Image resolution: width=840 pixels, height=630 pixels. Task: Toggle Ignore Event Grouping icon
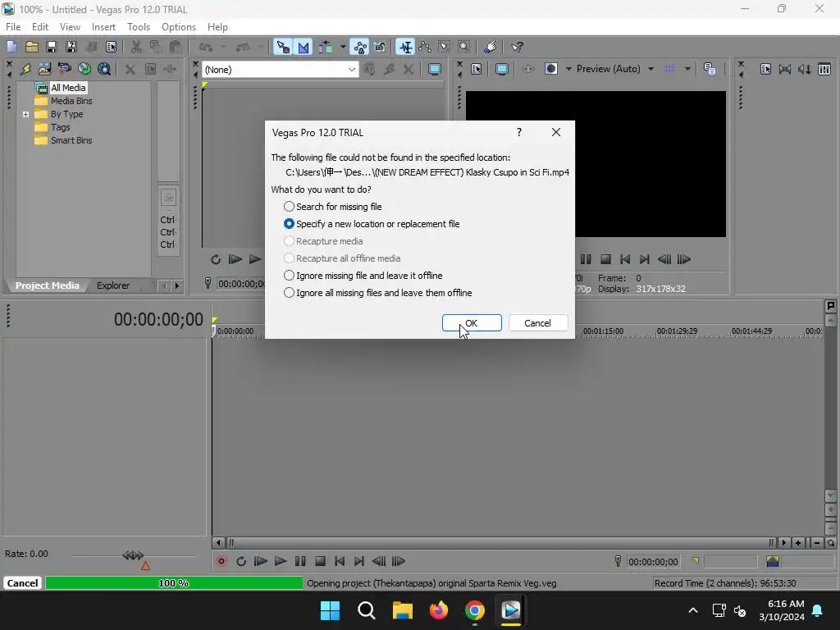pos(380,47)
